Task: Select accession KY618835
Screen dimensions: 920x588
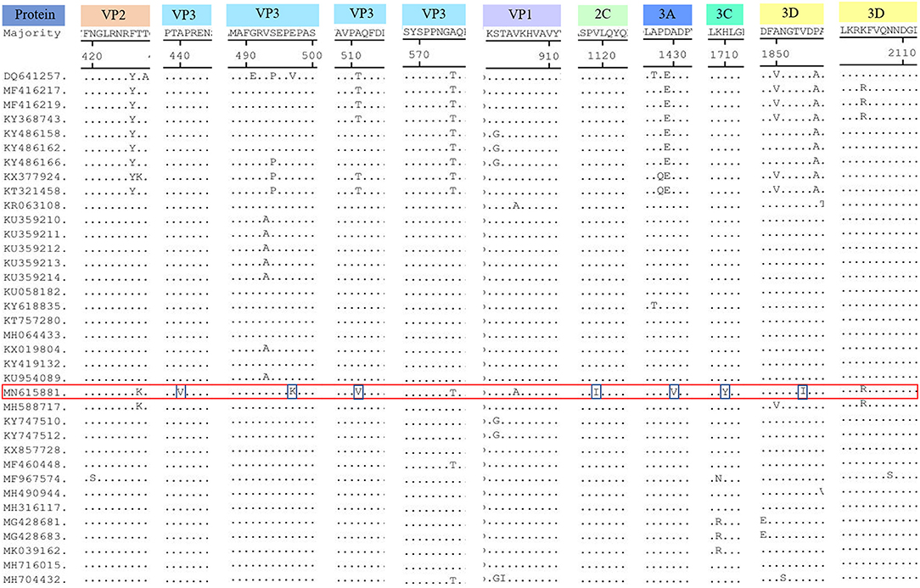Action: tap(35, 306)
